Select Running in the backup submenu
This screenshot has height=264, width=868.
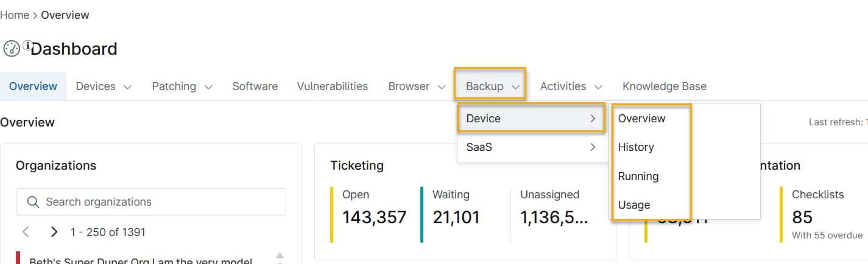tap(638, 176)
